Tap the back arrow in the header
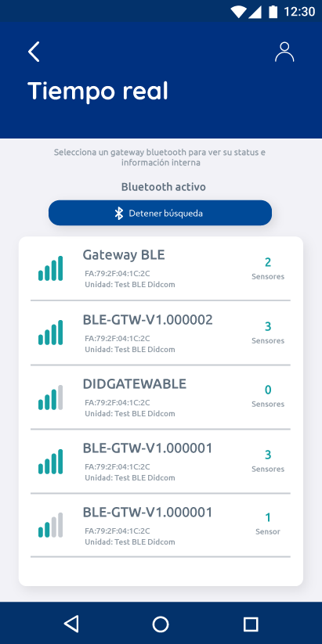Viewport: 322px width, 644px height. (34, 52)
